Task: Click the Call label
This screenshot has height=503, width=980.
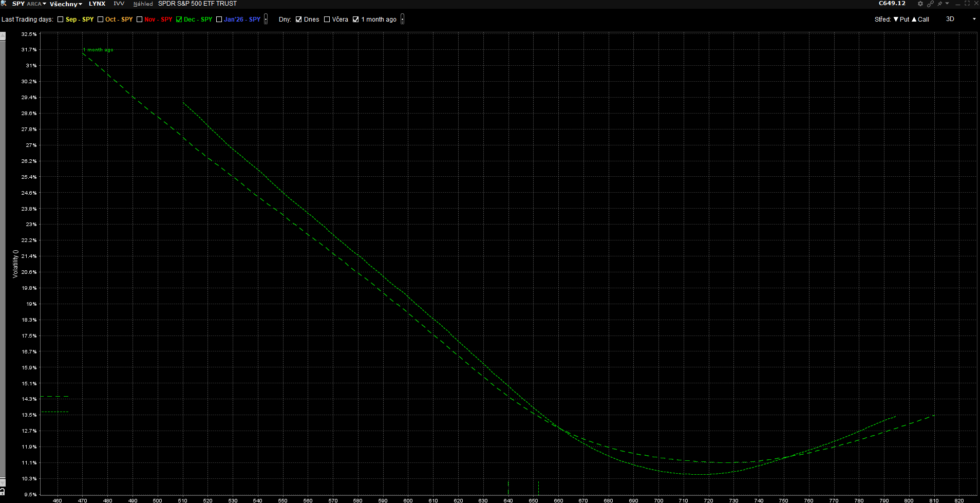Action: coord(924,20)
